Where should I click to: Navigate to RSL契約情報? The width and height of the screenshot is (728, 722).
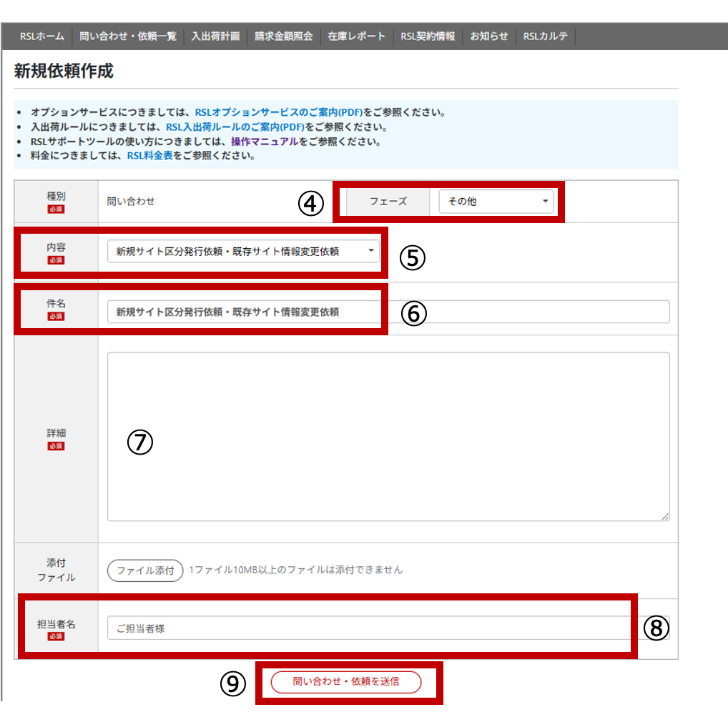428,36
